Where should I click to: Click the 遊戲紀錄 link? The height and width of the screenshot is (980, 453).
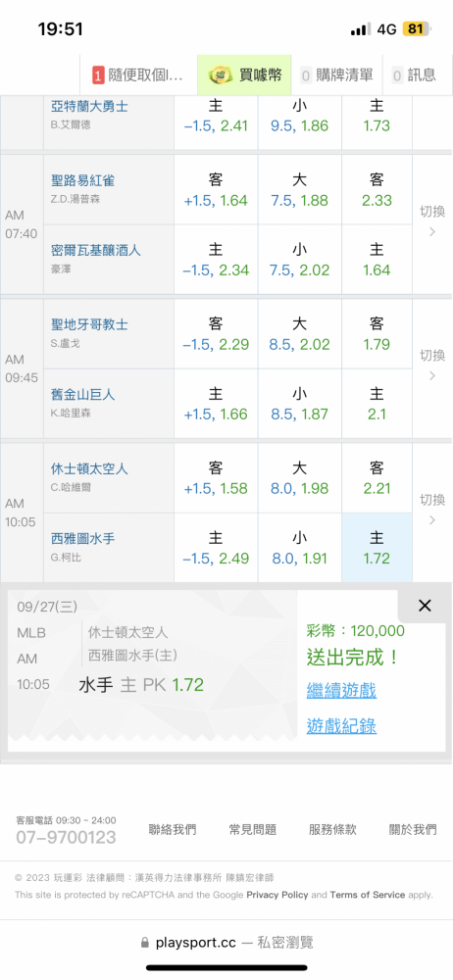click(341, 726)
